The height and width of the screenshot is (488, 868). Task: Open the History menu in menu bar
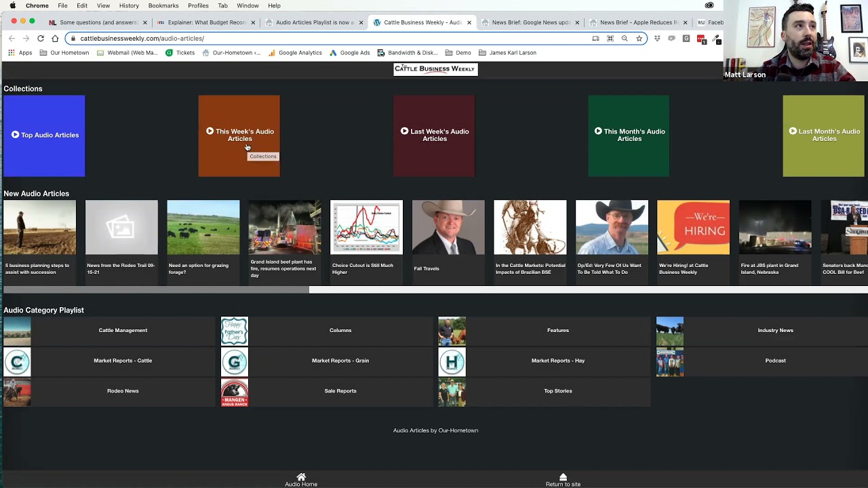[x=129, y=5]
